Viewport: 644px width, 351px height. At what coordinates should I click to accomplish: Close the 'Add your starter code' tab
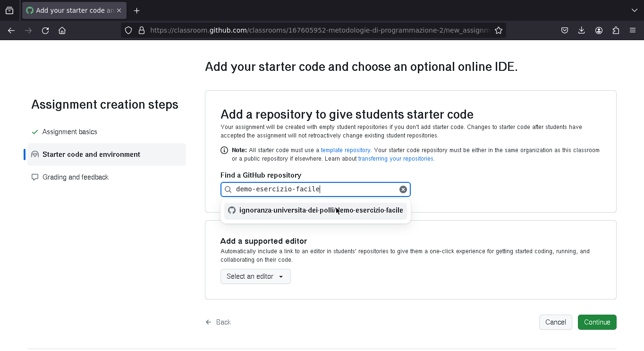pos(119,10)
